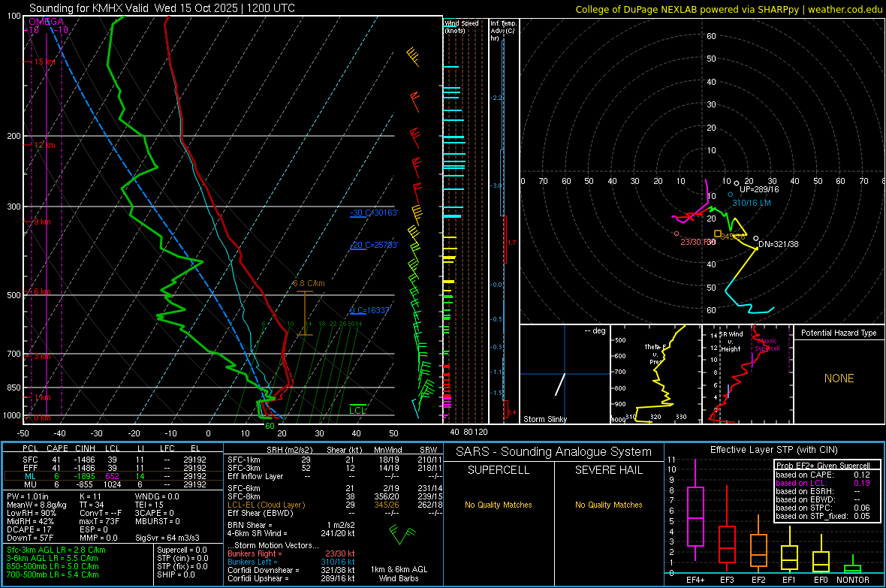This screenshot has height=588, width=886.
Task: Click 'Bunkers Right = 23/30 kt' text
Action: (x=291, y=553)
